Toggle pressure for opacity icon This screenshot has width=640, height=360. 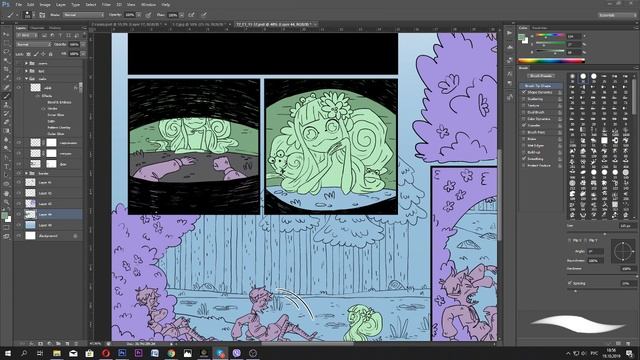(148, 15)
